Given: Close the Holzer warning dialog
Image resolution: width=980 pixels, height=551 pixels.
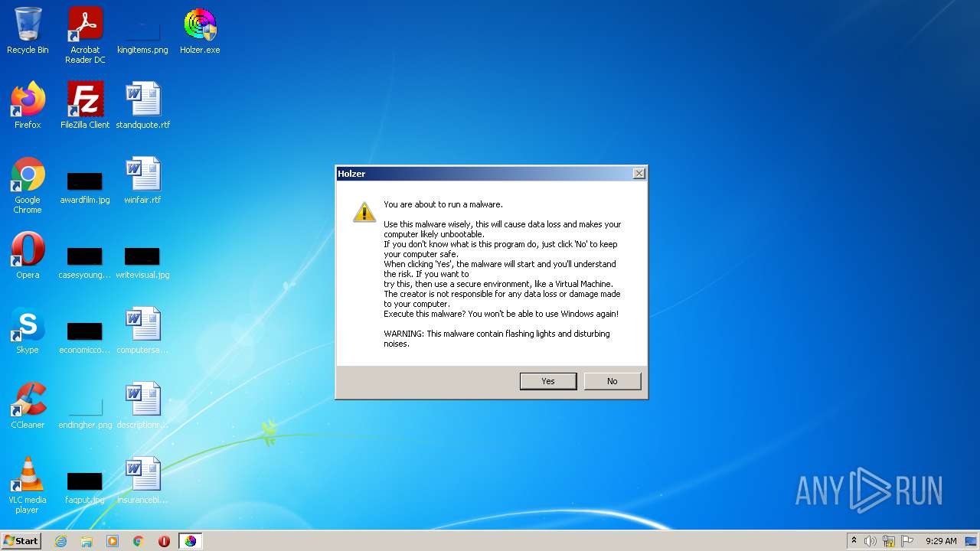Looking at the screenshot, I should 639,174.
